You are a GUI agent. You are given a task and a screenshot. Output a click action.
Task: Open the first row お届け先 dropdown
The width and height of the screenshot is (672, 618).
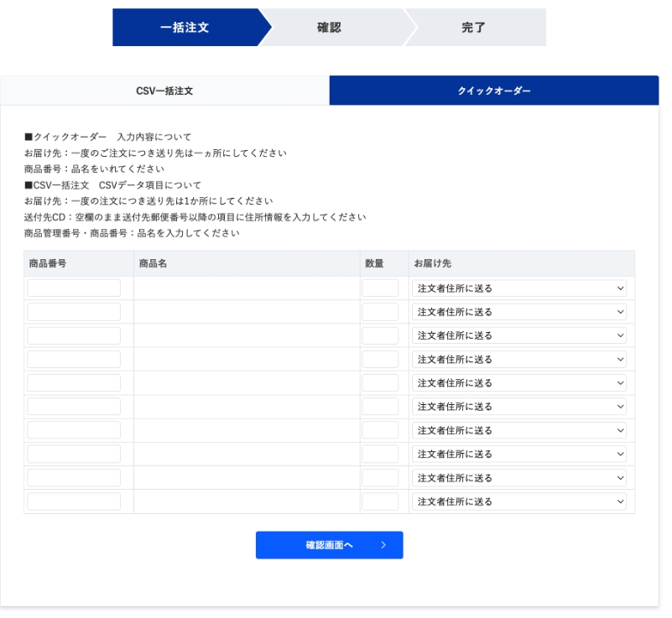click(x=518, y=288)
